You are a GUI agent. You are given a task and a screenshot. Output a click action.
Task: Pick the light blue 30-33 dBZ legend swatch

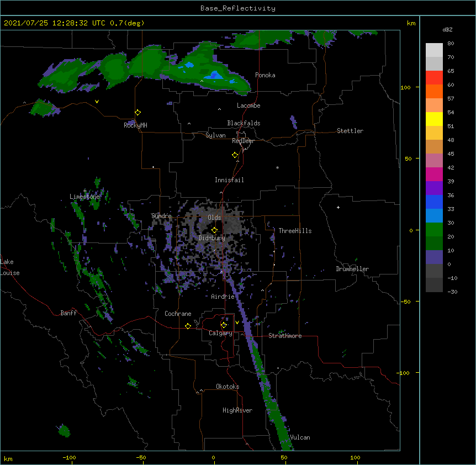434,216
